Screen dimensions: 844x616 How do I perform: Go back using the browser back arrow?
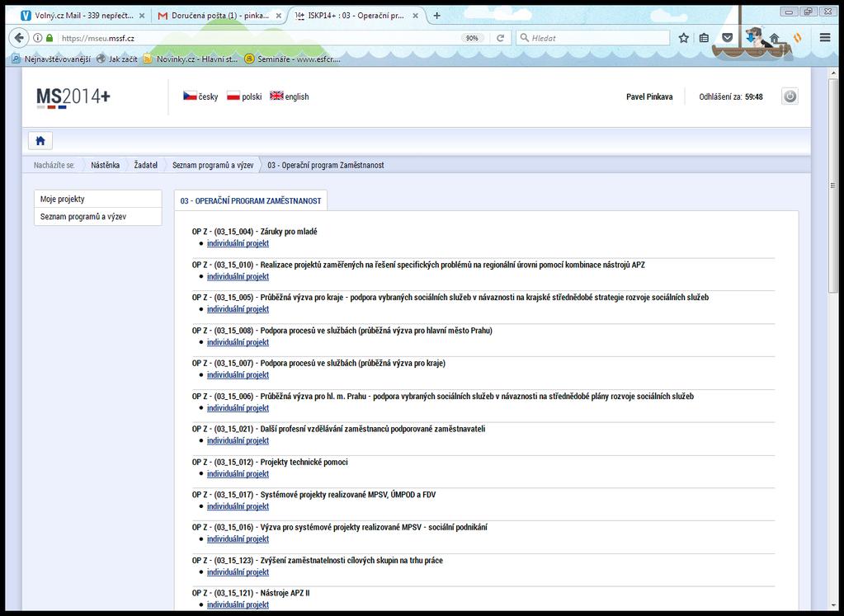click(x=19, y=38)
